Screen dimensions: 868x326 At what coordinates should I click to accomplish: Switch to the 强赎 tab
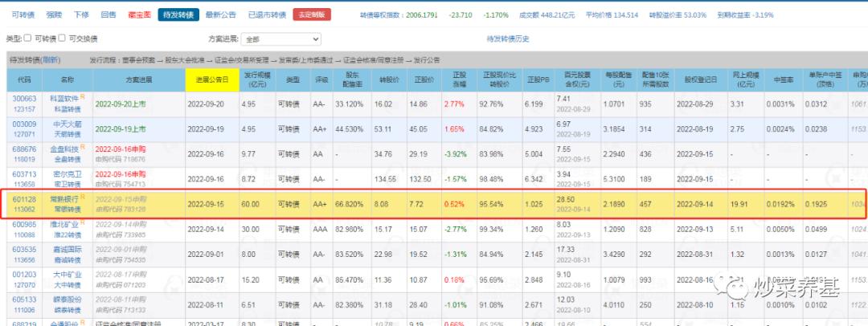click(55, 15)
